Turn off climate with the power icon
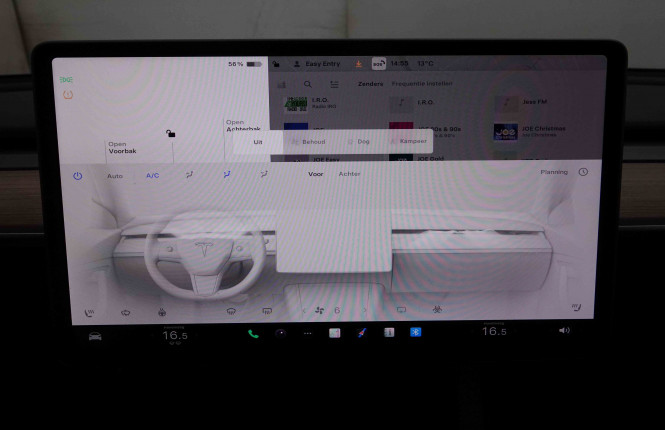665x430 pixels. (78, 175)
